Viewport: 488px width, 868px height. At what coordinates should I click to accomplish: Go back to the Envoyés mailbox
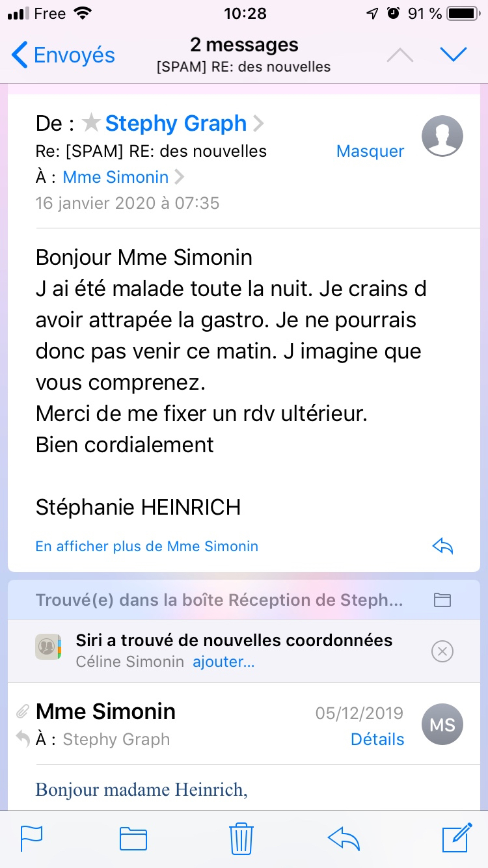64,55
